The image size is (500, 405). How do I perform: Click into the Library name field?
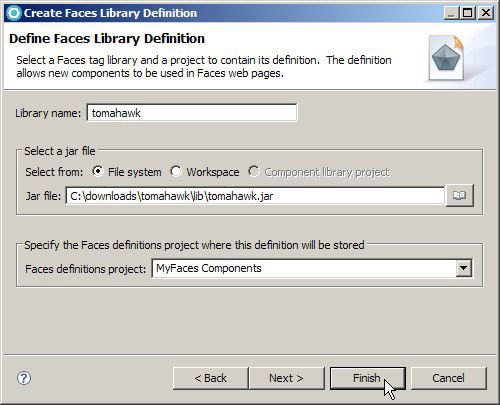pyautogui.click(x=192, y=113)
